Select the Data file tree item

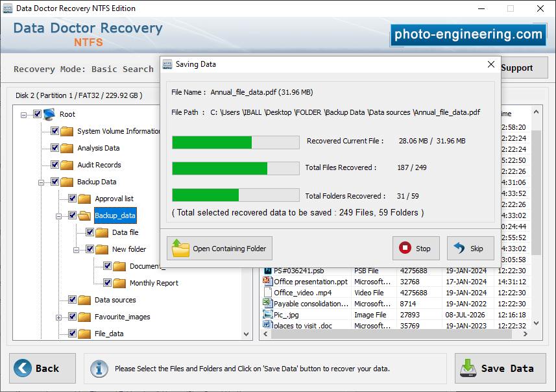click(125, 232)
